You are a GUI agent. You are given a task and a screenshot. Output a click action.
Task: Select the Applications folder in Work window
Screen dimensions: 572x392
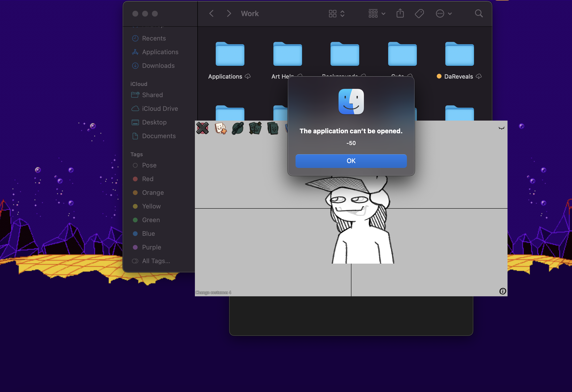(x=230, y=54)
